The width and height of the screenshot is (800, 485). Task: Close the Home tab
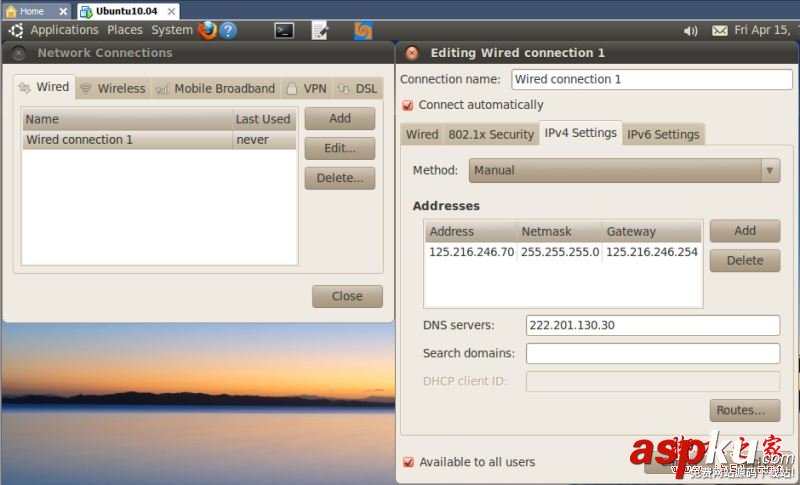(63, 11)
